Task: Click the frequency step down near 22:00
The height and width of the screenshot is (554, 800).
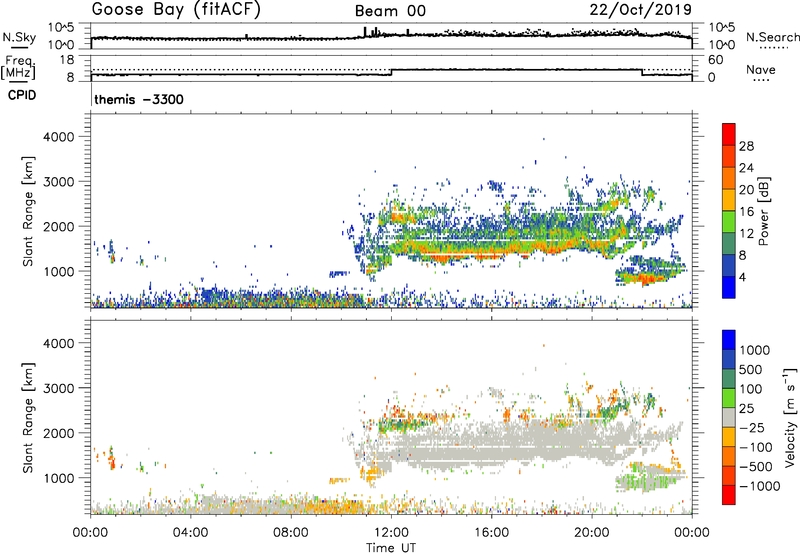Action: point(642,72)
